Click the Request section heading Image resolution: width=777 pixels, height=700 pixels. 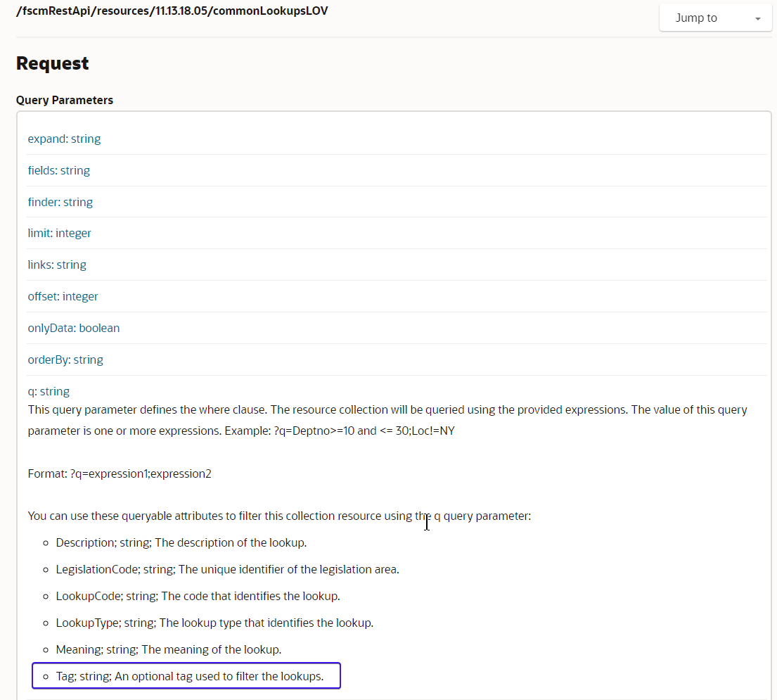click(52, 63)
